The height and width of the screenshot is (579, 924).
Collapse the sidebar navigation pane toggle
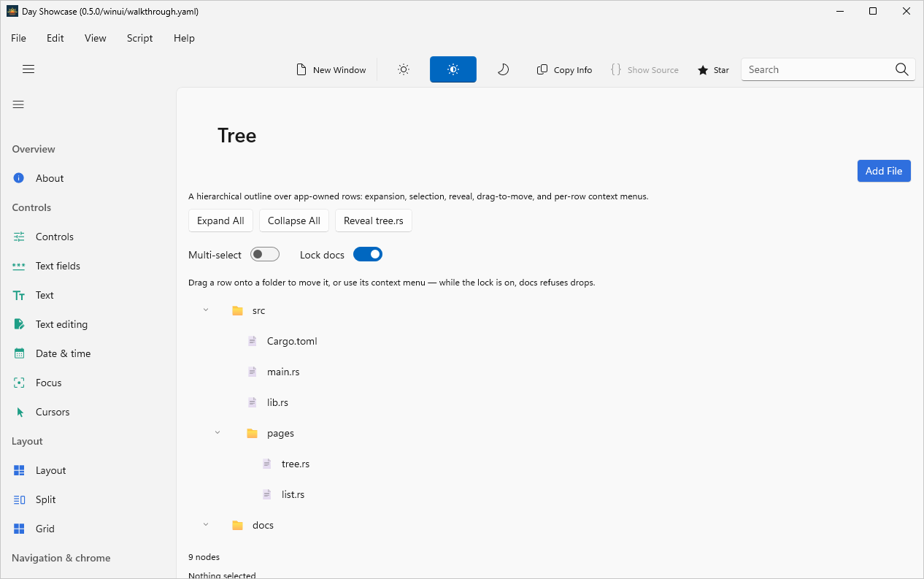pyautogui.click(x=18, y=104)
